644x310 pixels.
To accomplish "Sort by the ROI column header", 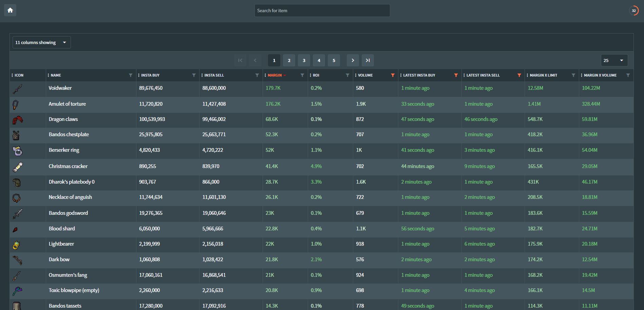I will [x=316, y=75].
